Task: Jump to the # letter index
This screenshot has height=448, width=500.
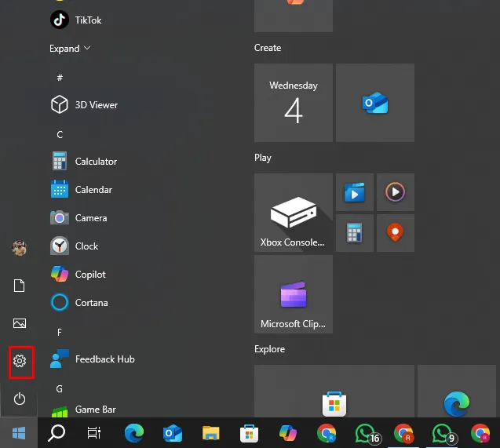Action: point(60,78)
